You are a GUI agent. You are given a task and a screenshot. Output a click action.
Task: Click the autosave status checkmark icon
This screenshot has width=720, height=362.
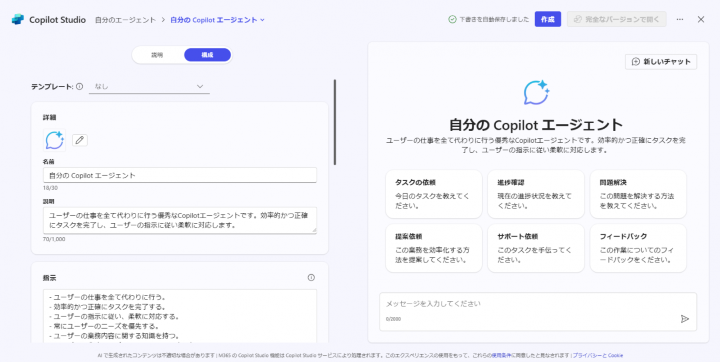452,19
